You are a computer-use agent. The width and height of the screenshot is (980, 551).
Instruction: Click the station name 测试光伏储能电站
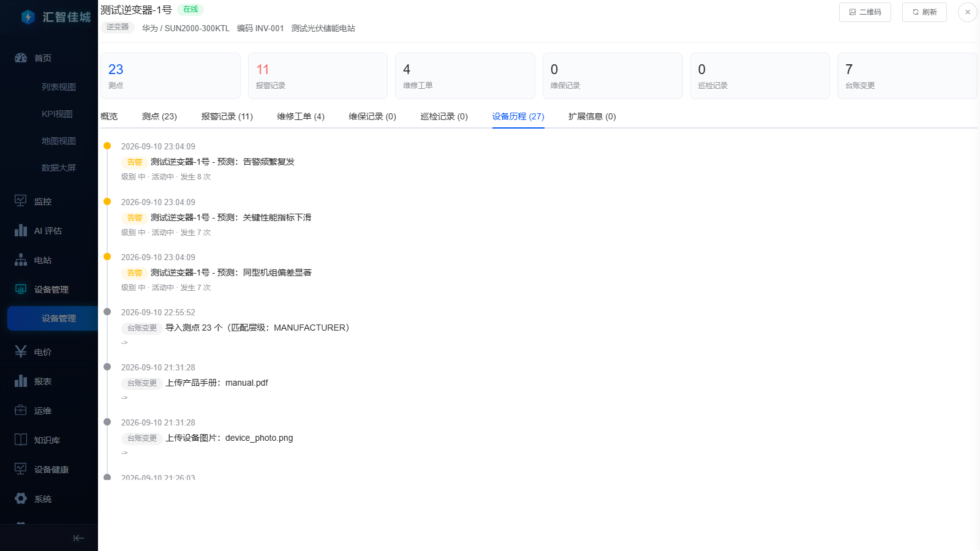[x=323, y=28]
